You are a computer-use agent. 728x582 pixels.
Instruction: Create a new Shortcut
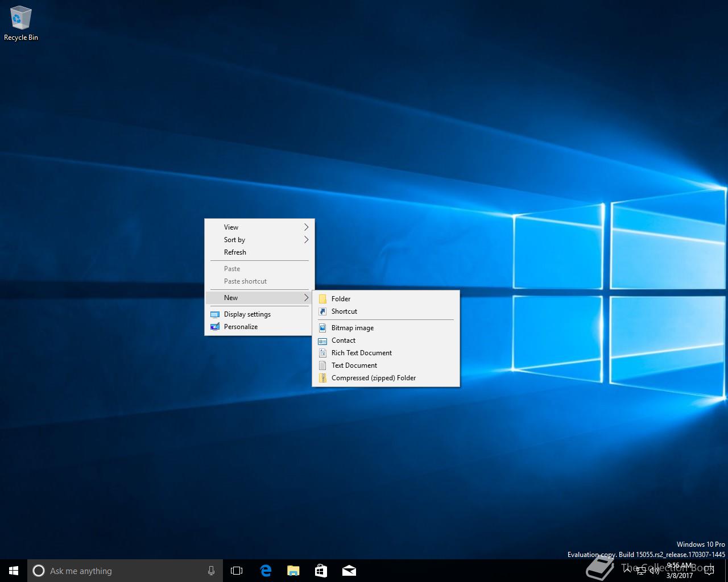pos(386,311)
